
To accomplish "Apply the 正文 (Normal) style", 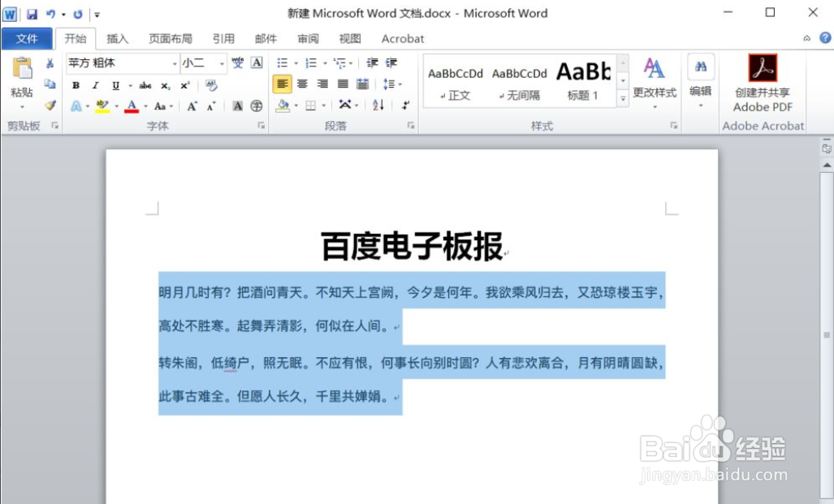I will (456, 83).
